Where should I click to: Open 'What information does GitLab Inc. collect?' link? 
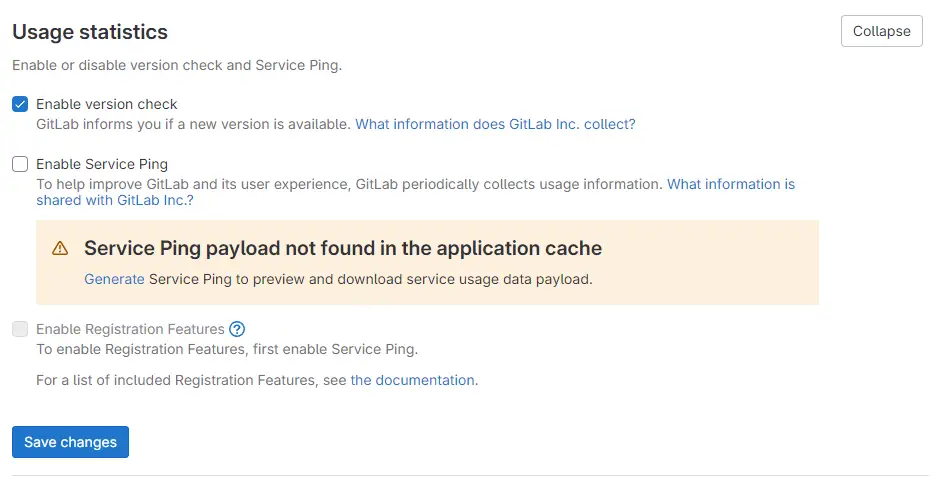point(495,124)
